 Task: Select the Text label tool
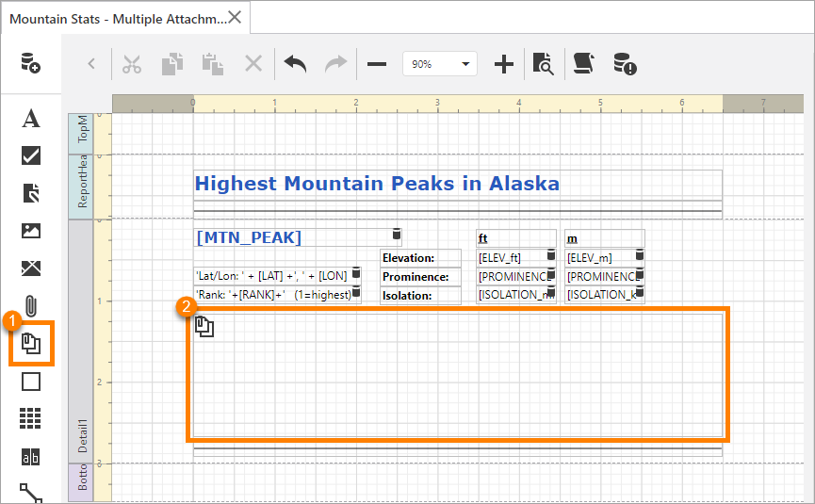30,119
